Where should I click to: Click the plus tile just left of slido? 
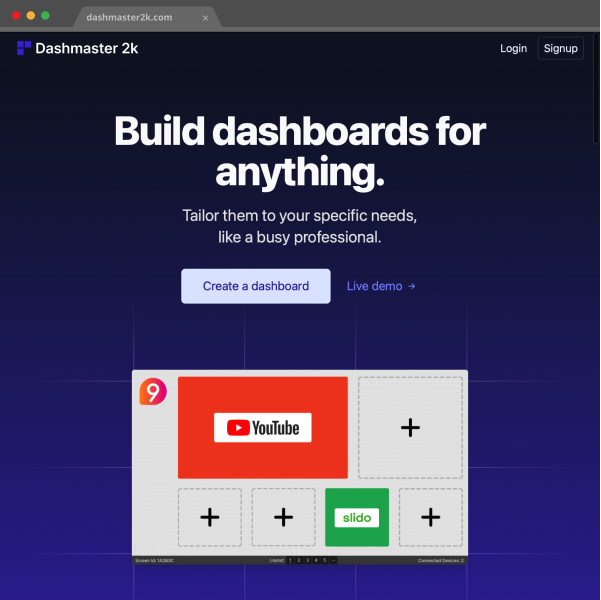(x=284, y=517)
